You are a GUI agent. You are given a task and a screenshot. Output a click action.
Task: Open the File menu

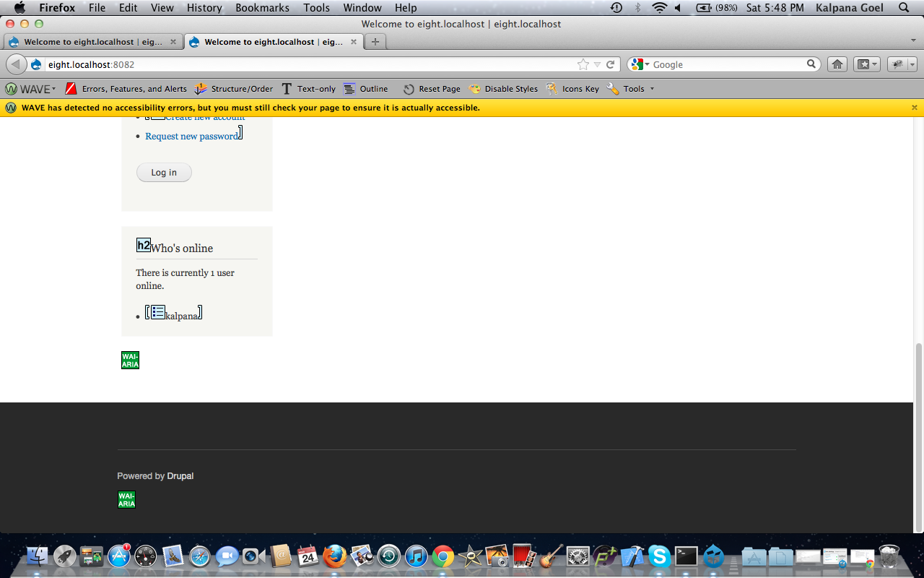[97, 8]
